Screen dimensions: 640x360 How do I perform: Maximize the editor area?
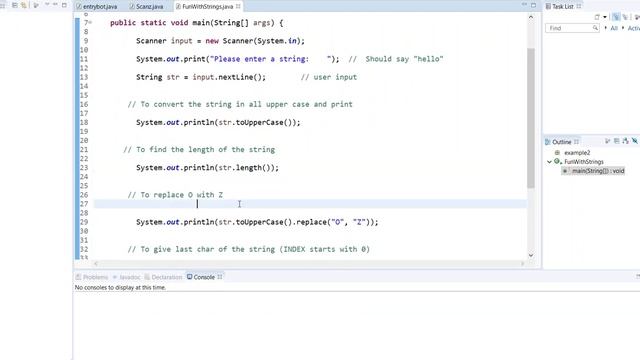coord(533,5)
